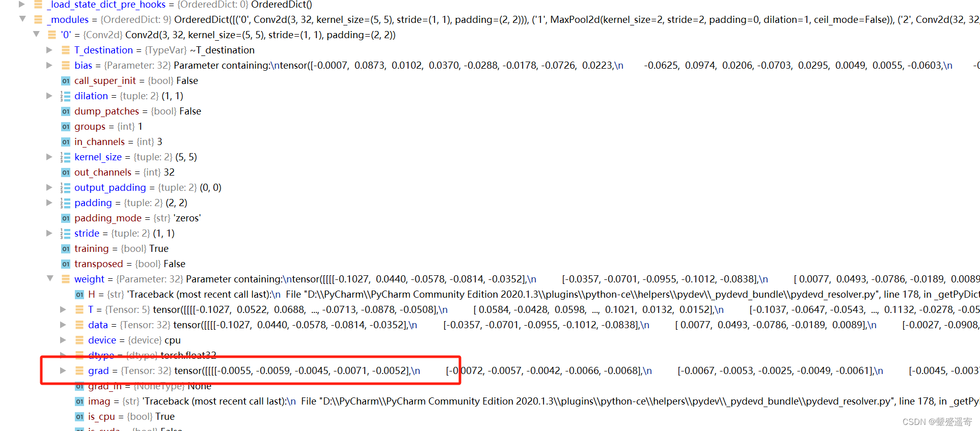This screenshot has width=980, height=431.
Task: Click the object icon beside weight
Action: 65,279
